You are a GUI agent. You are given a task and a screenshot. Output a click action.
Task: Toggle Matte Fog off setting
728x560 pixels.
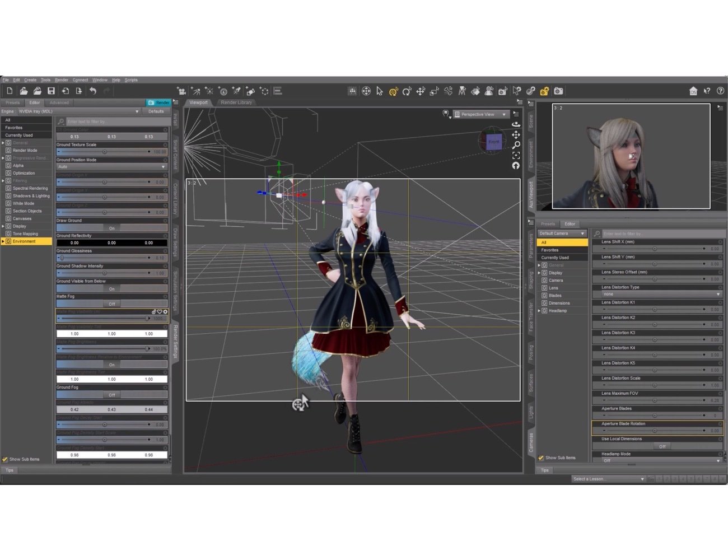pyautogui.click(x=111, y=303)
